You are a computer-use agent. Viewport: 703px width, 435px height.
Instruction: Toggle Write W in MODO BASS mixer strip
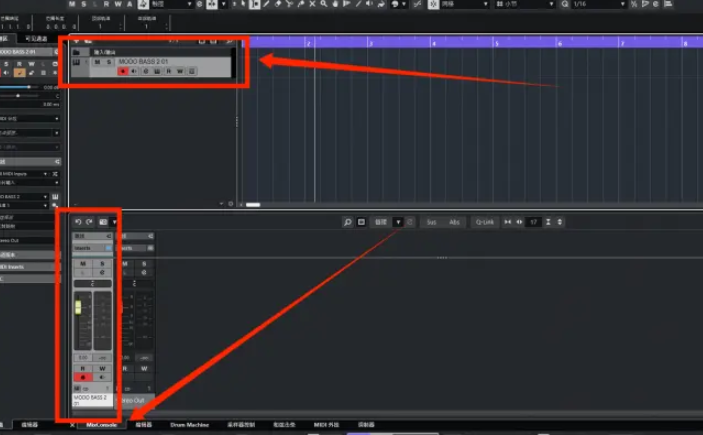tap(102, 369)
